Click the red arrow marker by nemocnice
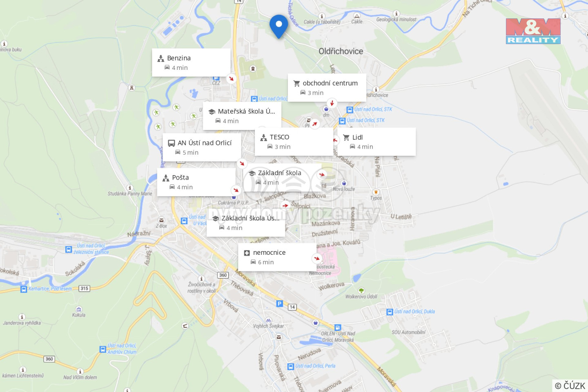This screenshot has height=392, width=588. [317, 258]
